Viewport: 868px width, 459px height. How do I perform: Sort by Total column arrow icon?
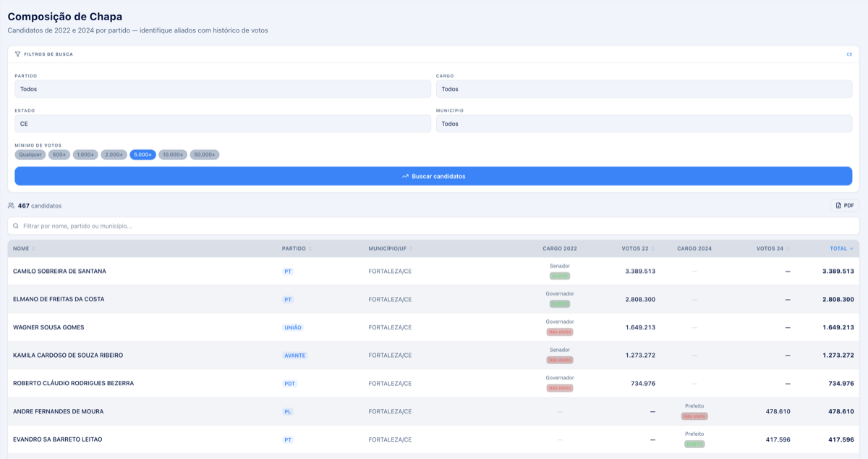851,249
